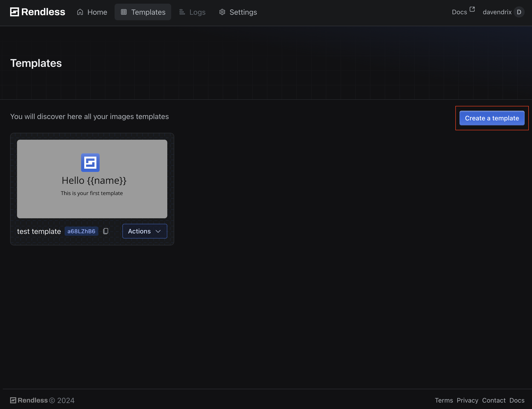This screenshot has width=532, height=409.
Task: Click the Home house icon
Action: tap(80, 12)
